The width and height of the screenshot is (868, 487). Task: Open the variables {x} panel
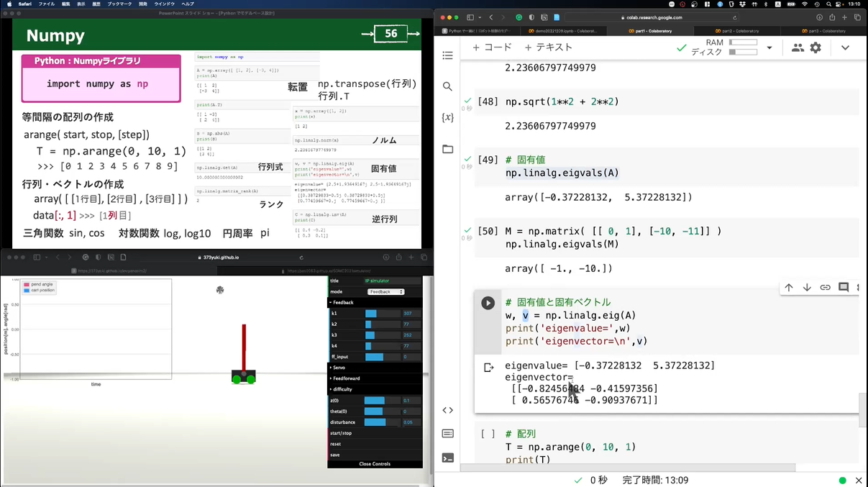point(447,117)
